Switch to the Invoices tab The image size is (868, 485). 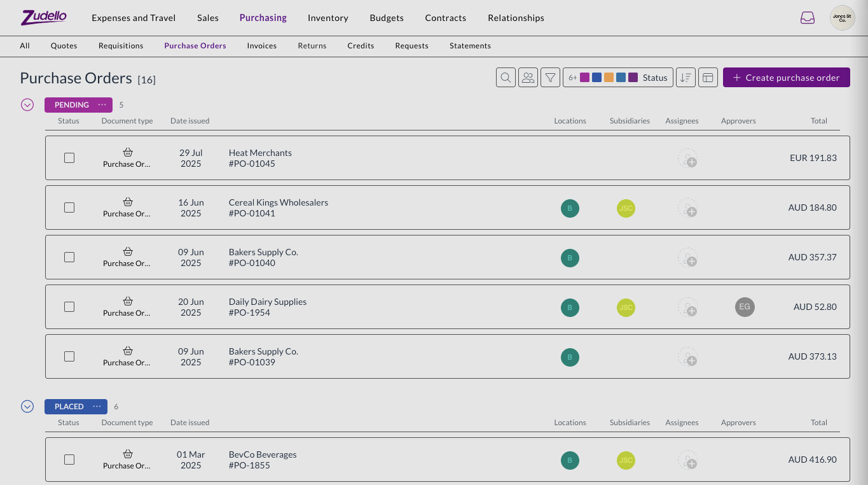(261, 46)
